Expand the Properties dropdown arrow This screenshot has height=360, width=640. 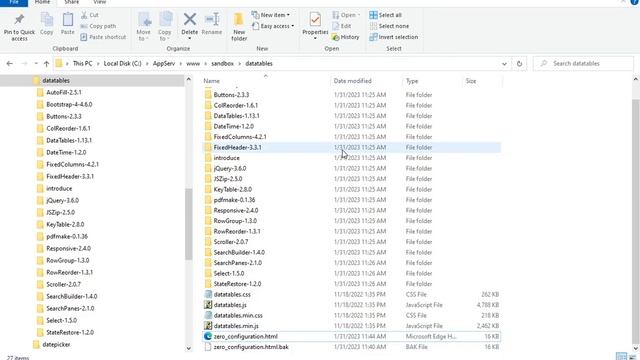(x=315, y=38)
